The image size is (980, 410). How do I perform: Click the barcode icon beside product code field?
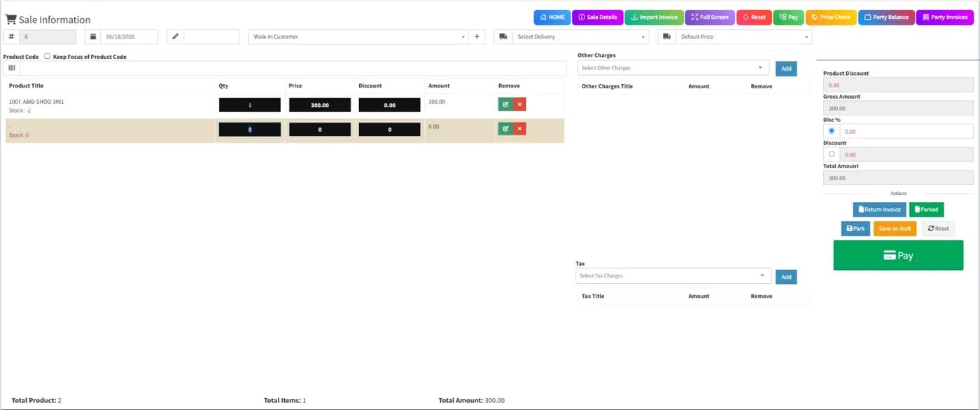[11, 68]
